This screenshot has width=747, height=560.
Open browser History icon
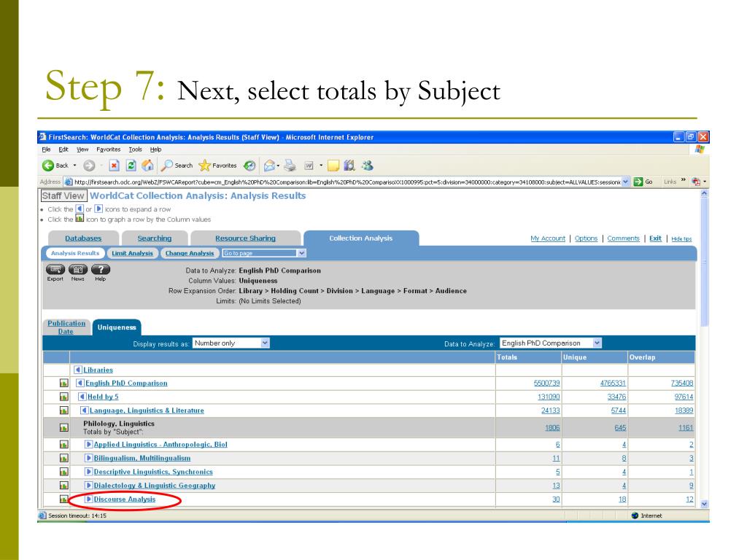249,166
